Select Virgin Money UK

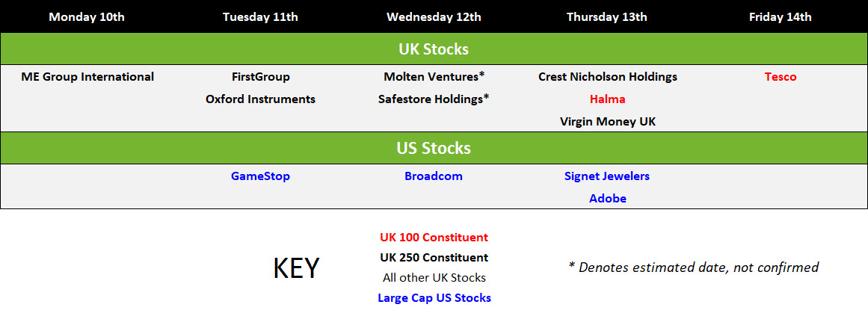tap(608, 121)
